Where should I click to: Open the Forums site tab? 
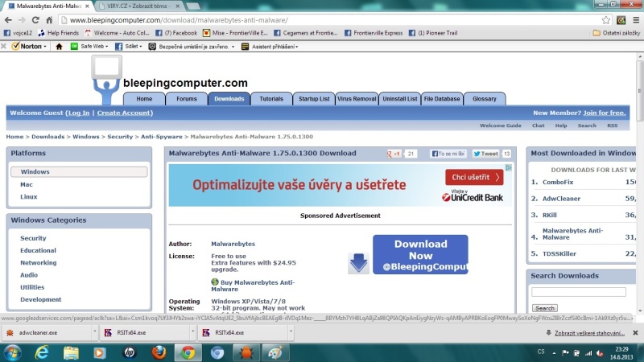(187, 99)
